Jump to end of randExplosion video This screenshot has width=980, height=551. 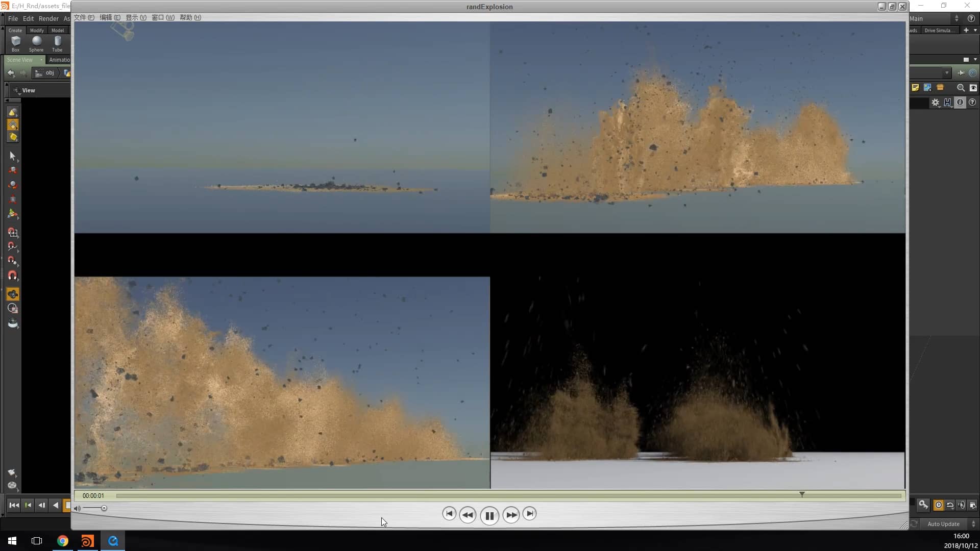[530, 513]
